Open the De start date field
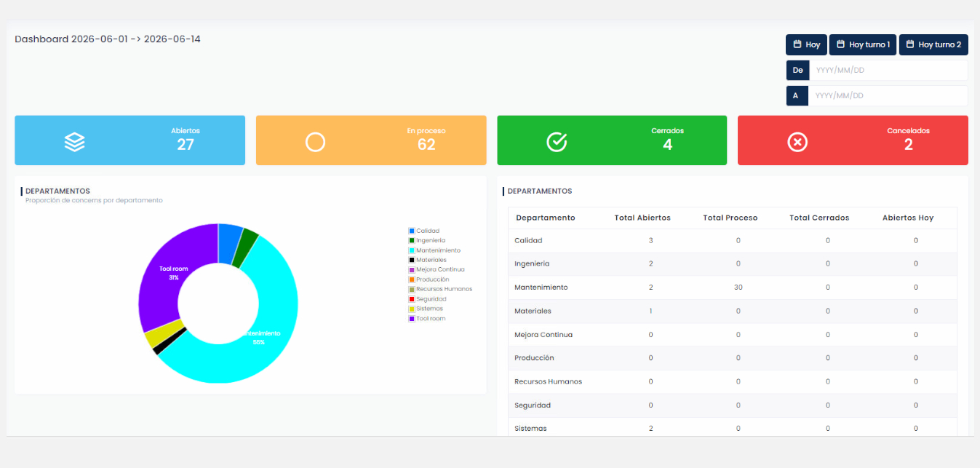 click(x=888, y=71)
